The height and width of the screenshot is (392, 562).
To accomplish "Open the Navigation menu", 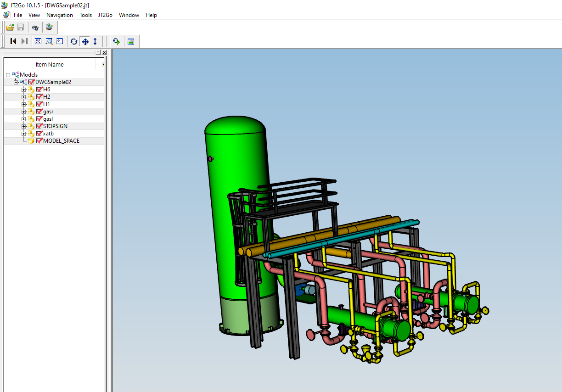I will (59, 15).
